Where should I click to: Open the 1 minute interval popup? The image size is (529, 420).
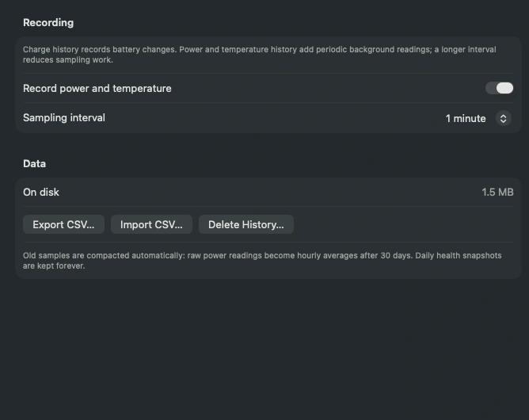point(478,119)
